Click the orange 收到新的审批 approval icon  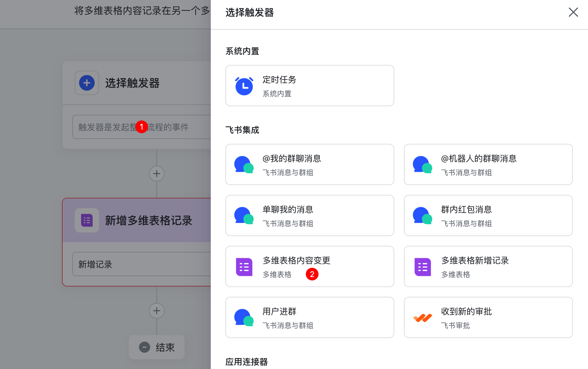point(422,318)
